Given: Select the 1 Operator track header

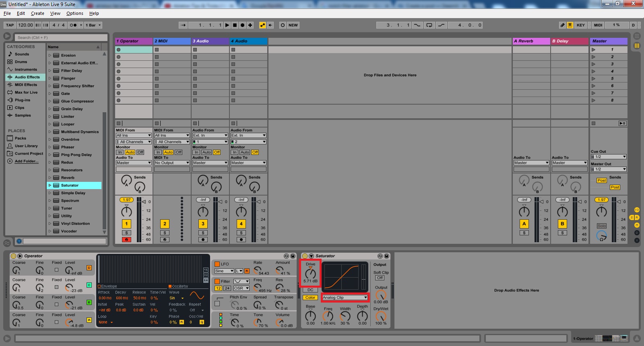Looking at the screenshot, I should pos(134,41).
